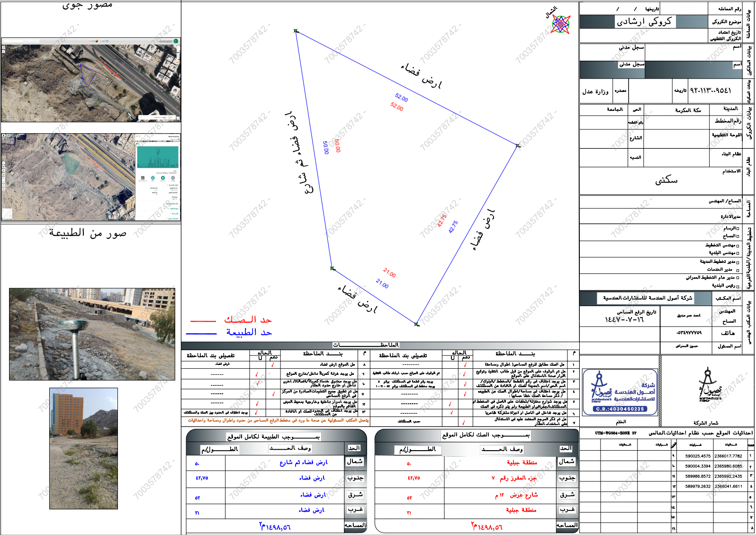Check the مهندس التخطيط checkbox
The width and height of the screenshot is (756, 535).
738,245
